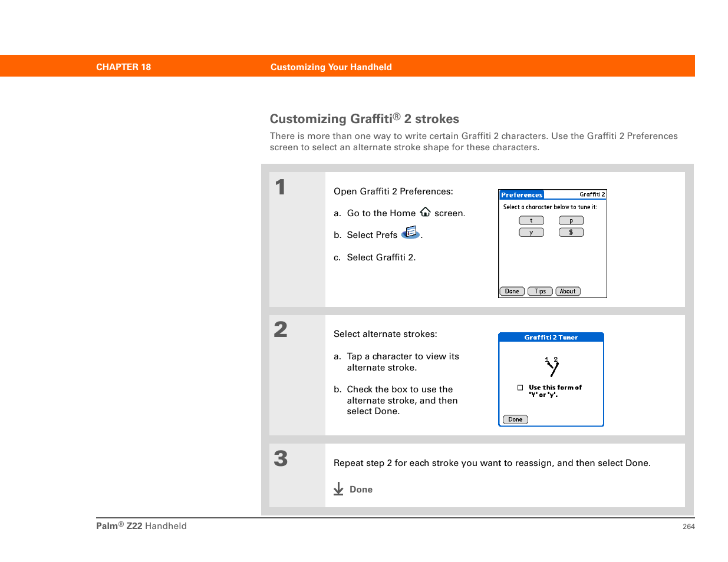Click 'Check the box to use the' instruction
This screenshot has width=728, height=562.
click(x=400, y=389)
